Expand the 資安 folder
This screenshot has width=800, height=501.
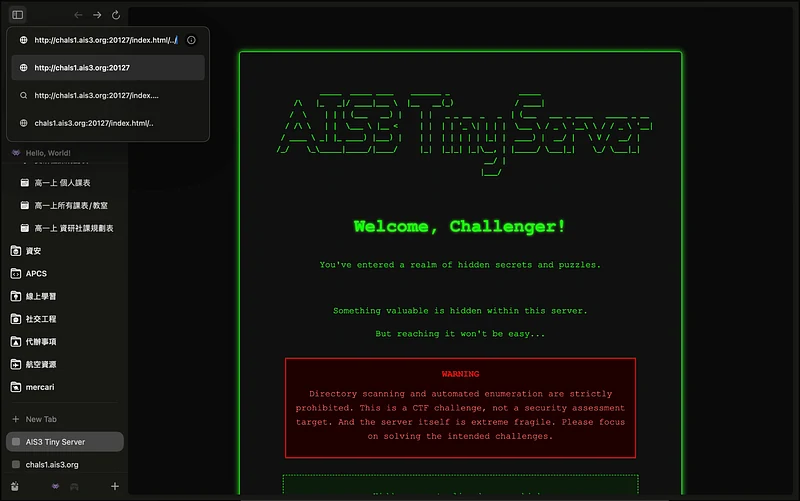pos(33,251)
